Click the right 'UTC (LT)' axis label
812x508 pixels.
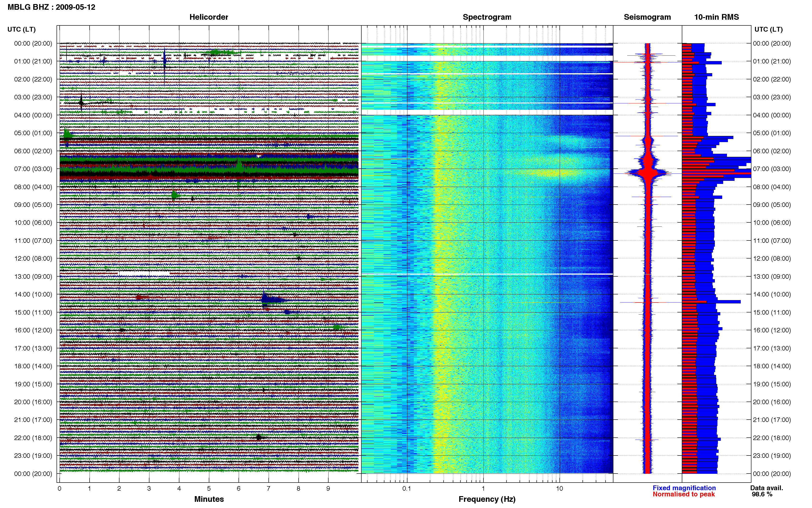768,29
